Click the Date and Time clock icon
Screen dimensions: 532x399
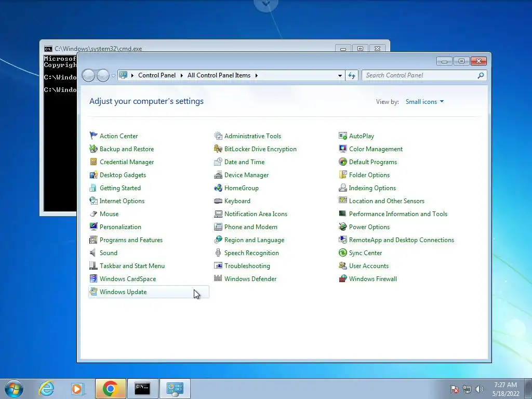[x=218, y=162]
